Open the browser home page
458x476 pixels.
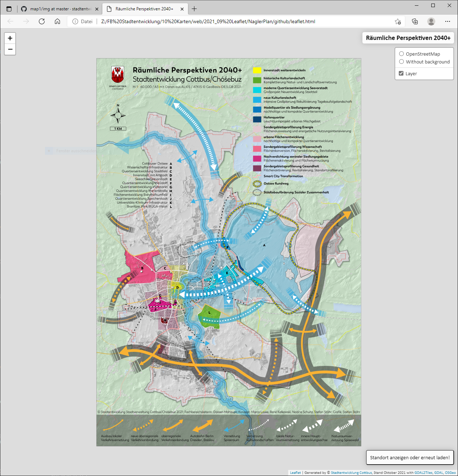coord(57,21)
